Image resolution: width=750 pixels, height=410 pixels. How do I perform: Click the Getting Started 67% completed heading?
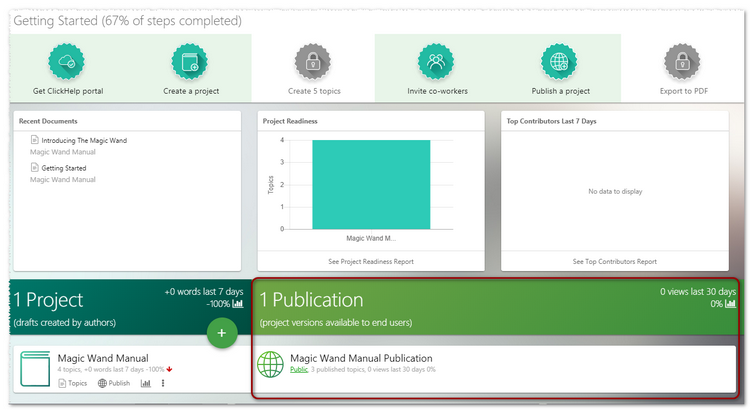(x=127, y=21)
